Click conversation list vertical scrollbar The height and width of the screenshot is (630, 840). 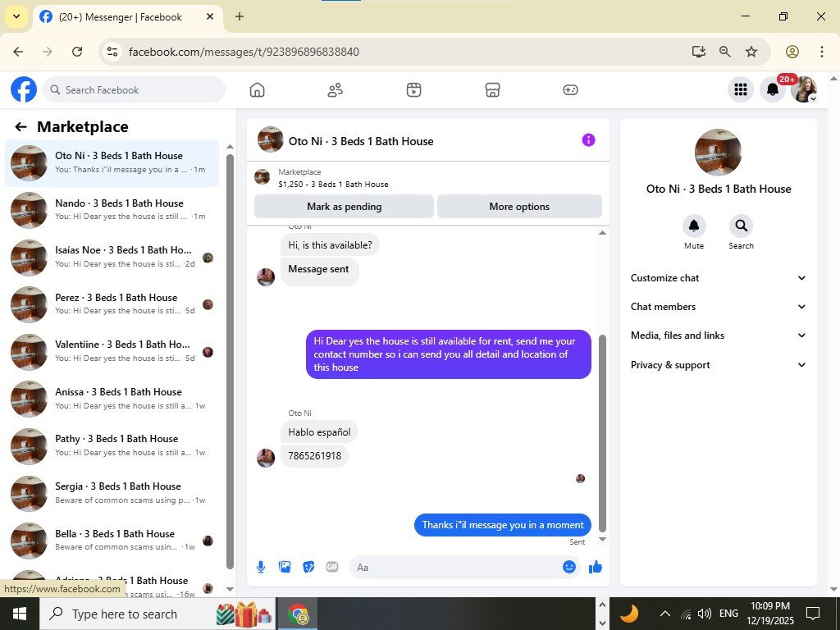click(x=230, y=362)
